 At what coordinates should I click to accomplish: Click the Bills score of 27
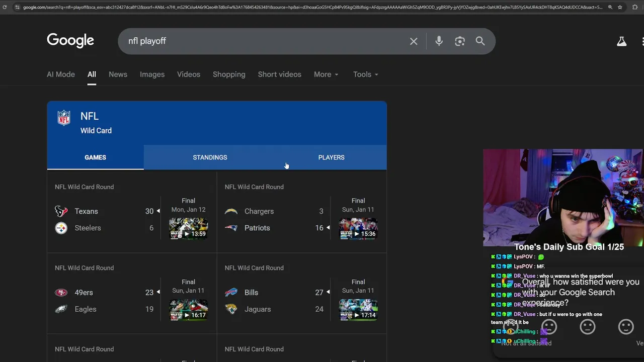pos(319,293)
